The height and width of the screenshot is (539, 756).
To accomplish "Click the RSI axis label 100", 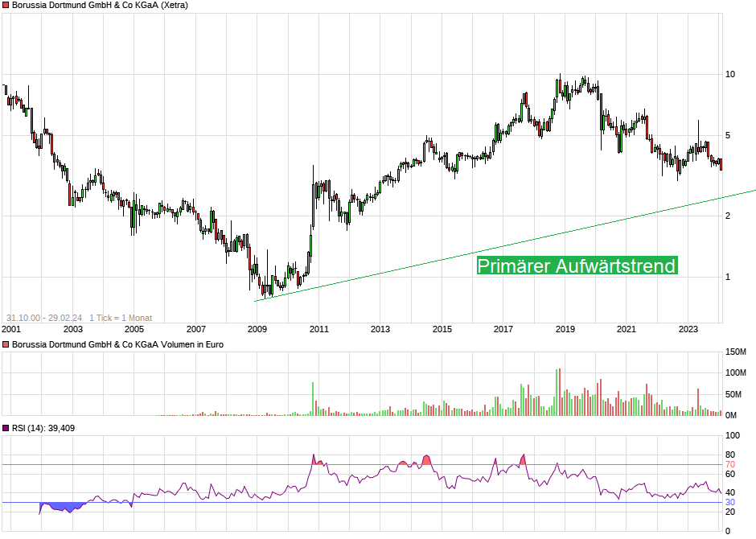I will point(733,435).
